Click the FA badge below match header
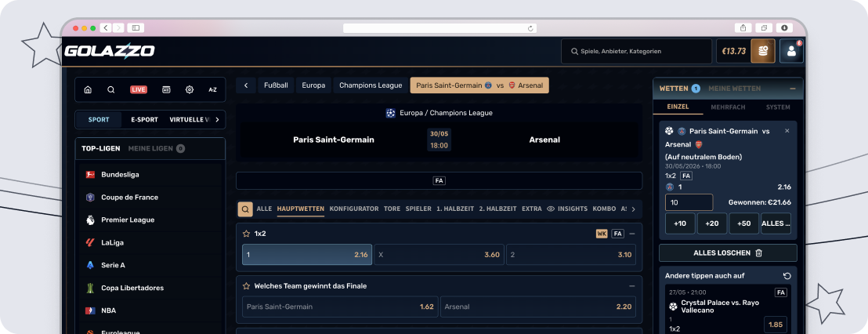 (439, 180)
